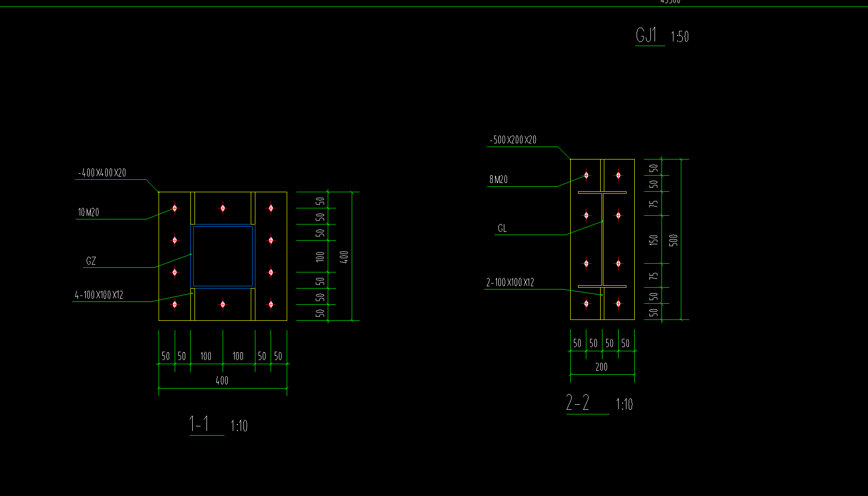Select the -500X200X20 plate label
This screenshot has width=868, height=496.
coord(513,140)
